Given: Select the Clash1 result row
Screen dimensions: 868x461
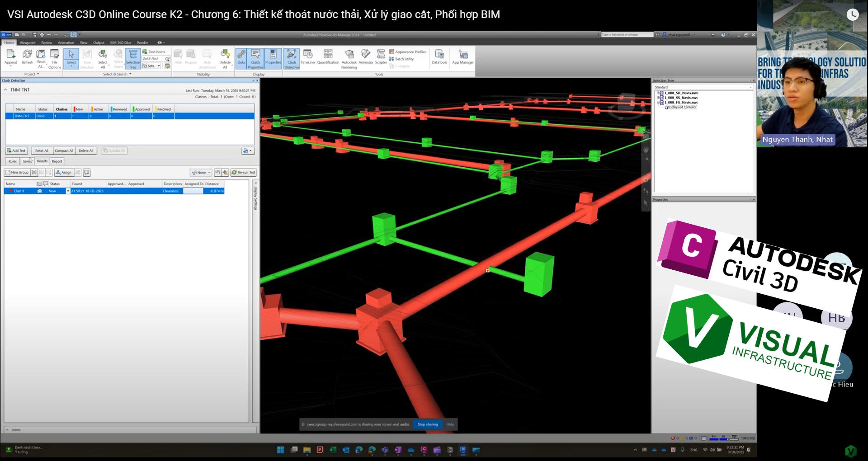Looking at the screenshot, I should pos(114,191).
